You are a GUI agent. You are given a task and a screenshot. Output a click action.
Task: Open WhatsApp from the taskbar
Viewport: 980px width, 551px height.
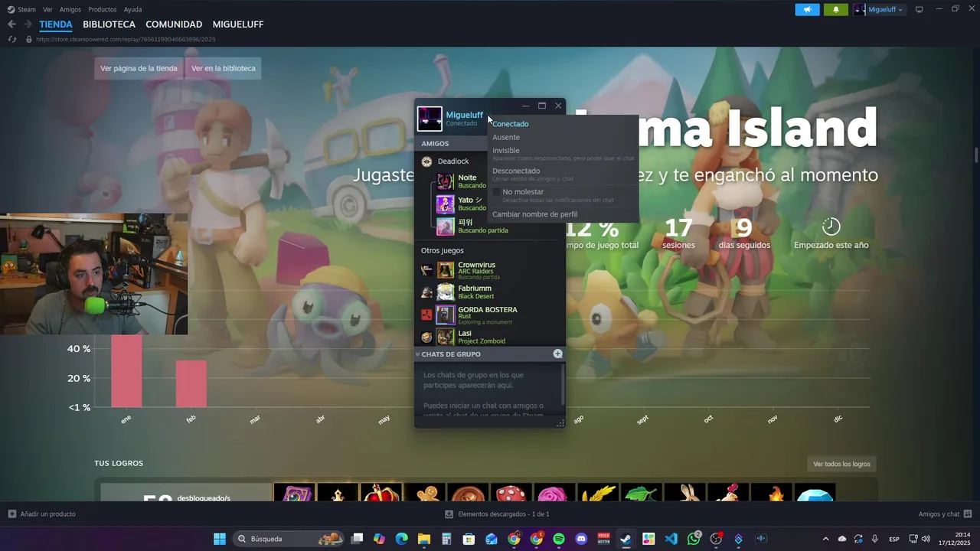click(x=694, y=539)
